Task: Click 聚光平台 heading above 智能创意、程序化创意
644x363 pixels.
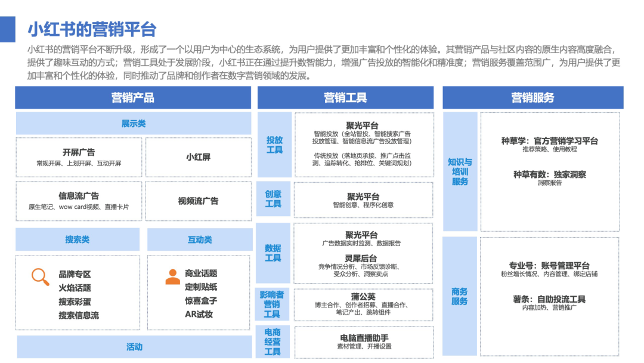Action: coord(363,197)
